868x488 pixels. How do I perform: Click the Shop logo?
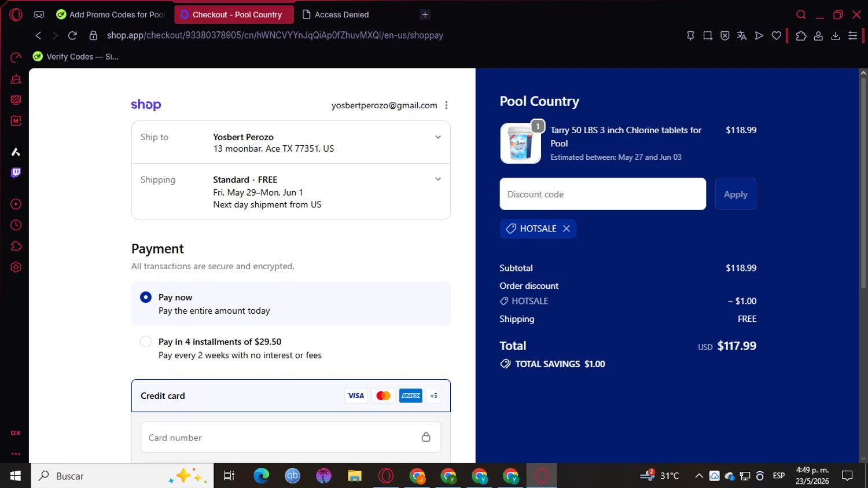coord(146,105)
